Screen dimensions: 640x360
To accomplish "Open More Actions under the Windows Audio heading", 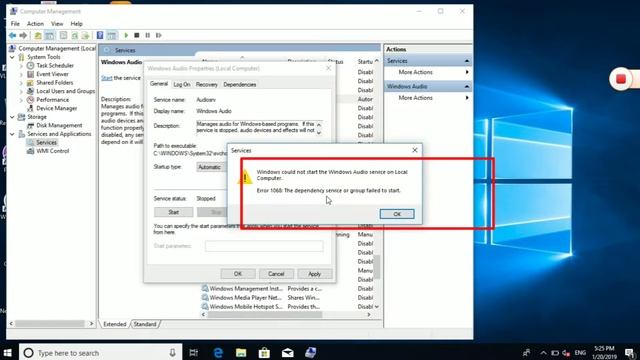I will click(x=415, y=98).
